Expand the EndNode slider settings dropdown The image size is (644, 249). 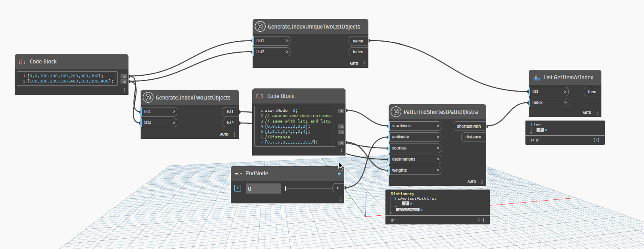click(238, 188)
